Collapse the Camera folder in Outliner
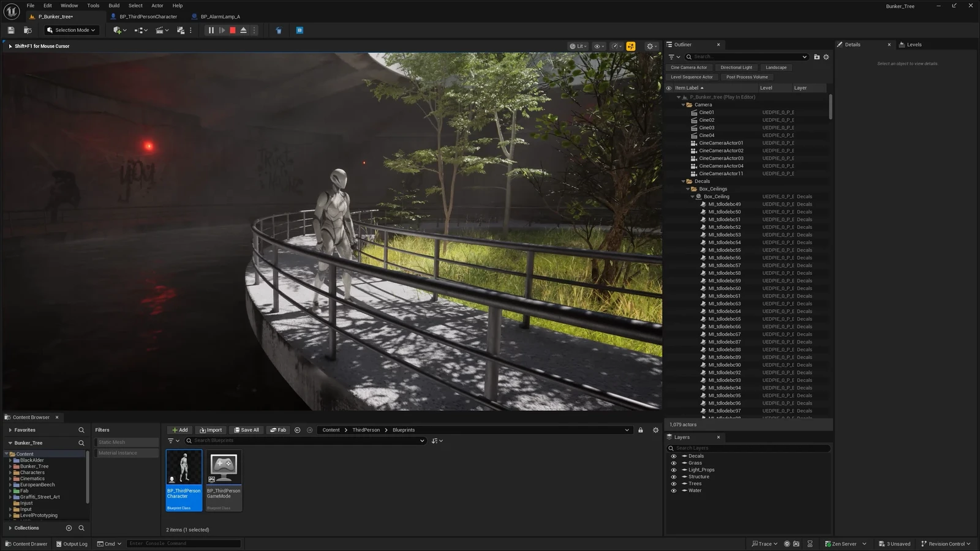Image resolution: width=980 pixels, height=551 pixels. (684, 105)
